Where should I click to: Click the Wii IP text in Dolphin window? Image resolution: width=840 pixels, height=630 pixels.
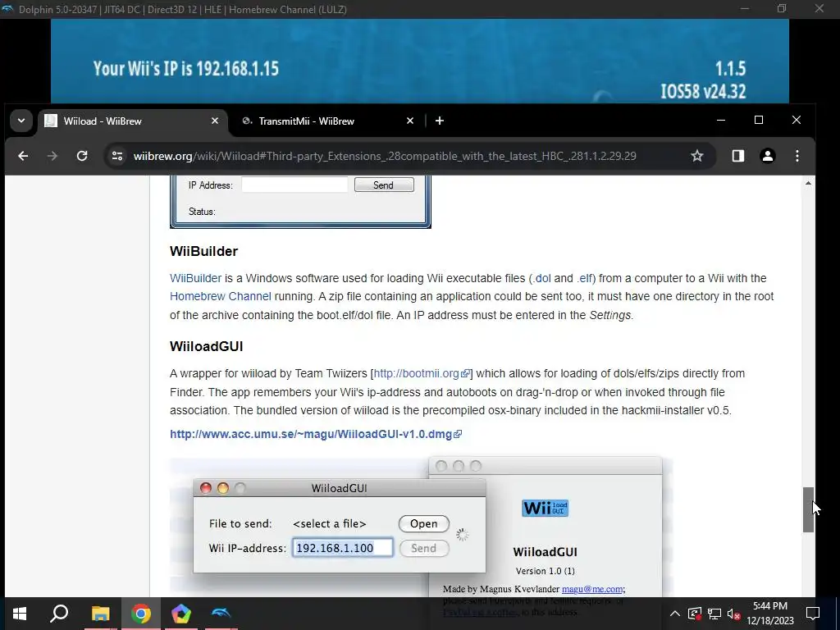pyautogui.click(x=186, y=69)
